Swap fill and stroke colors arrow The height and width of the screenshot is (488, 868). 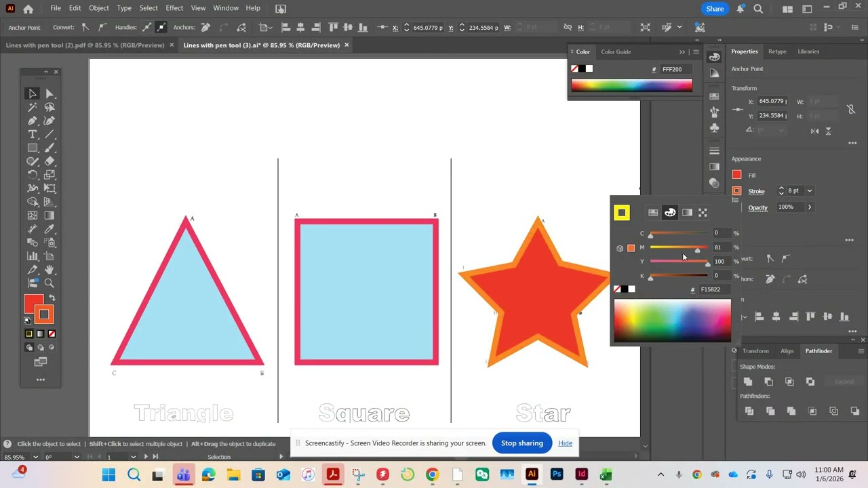pos(52,298)
